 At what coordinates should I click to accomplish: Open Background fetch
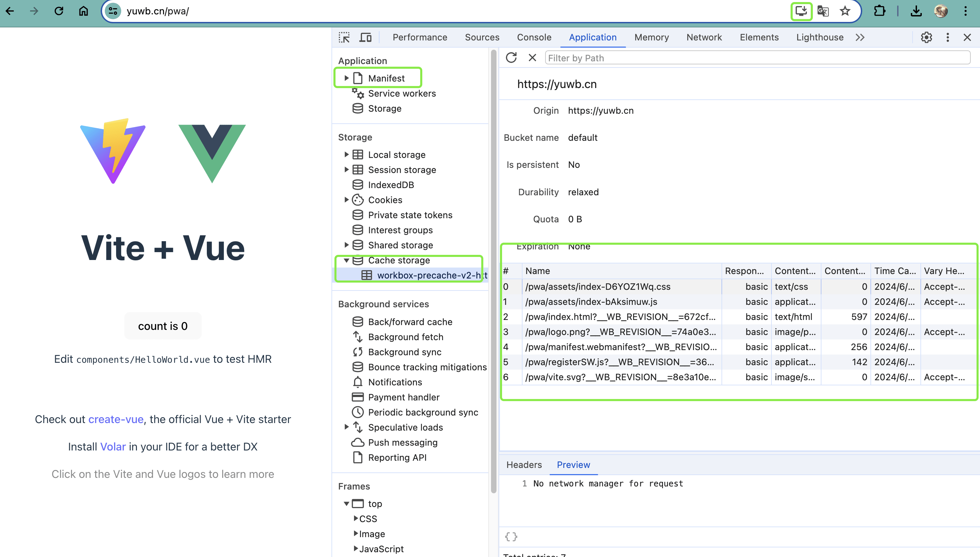(x=405, y=337)
